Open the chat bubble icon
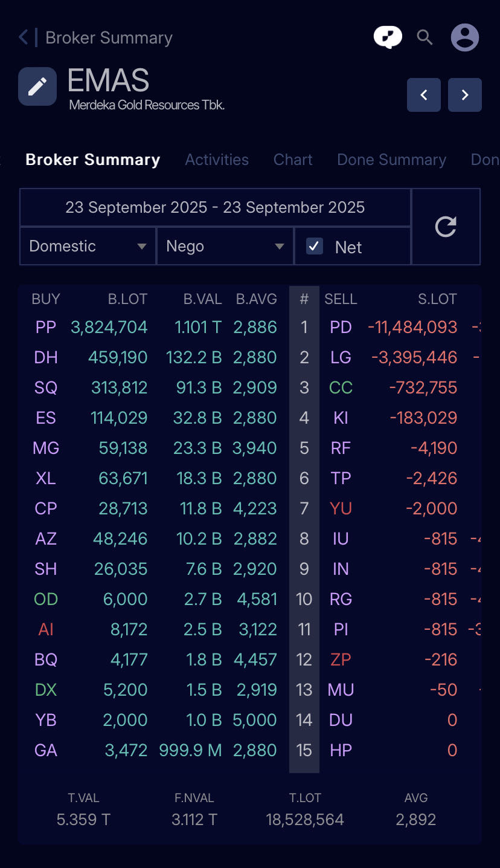This screenshot has height=868, width=500. coord(388,37)
